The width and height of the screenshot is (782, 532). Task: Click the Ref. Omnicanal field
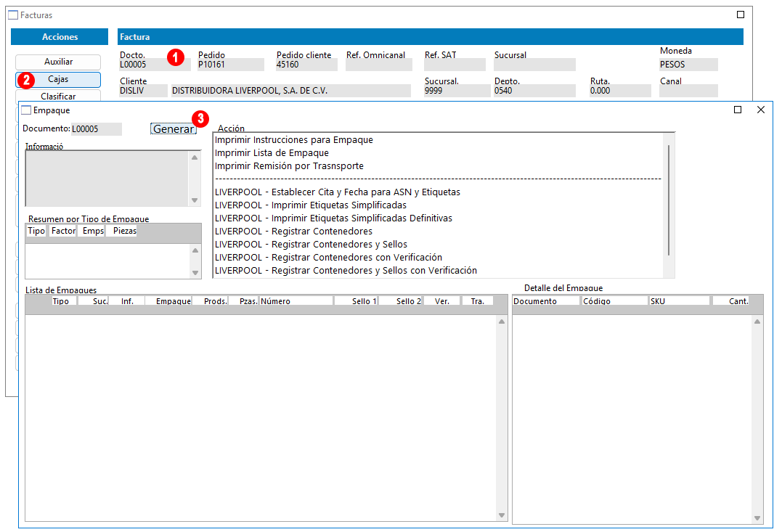coord(378,65)
